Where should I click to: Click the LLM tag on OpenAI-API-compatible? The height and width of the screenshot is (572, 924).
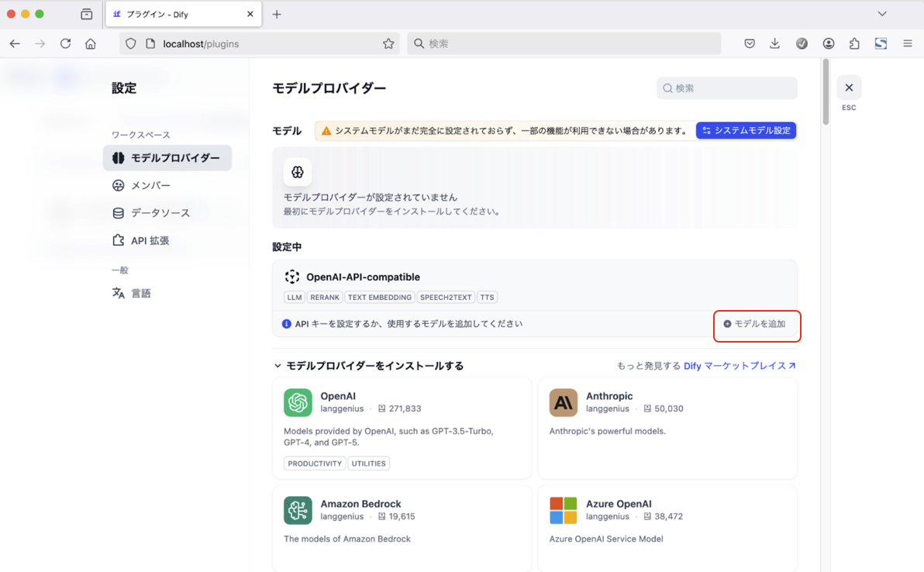point(295,298)
